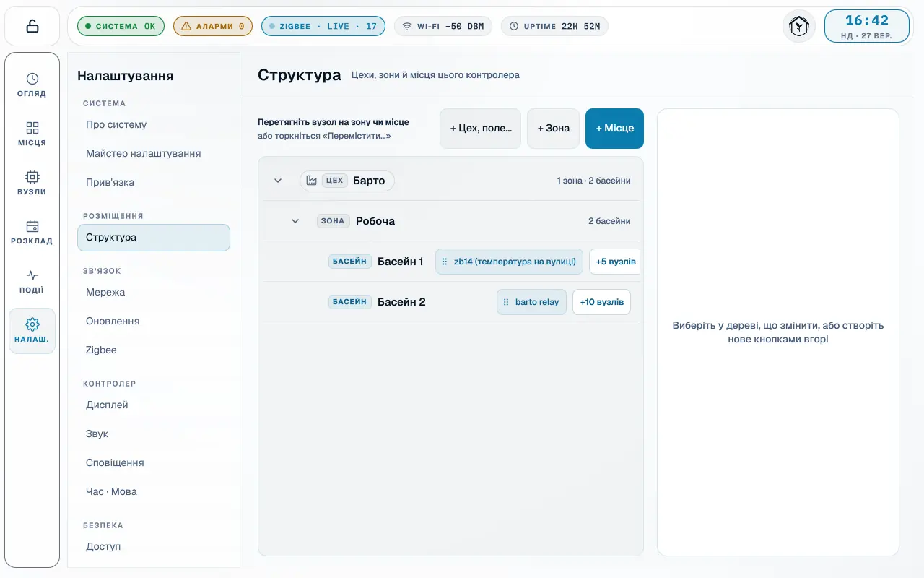Expand the +10 вузлів list for Басейн 2
The width and height of the screenshot is (924, 578).
click(601, 302)
